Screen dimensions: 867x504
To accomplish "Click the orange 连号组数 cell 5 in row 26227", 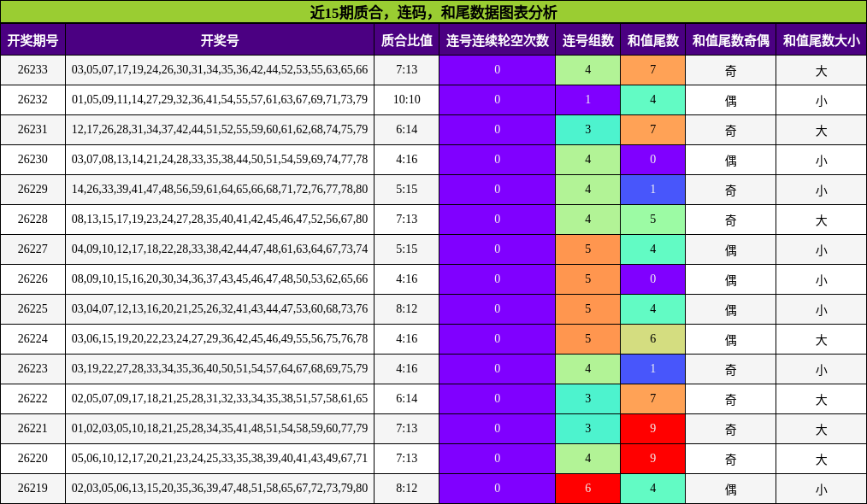I will [x=587, y=249].
